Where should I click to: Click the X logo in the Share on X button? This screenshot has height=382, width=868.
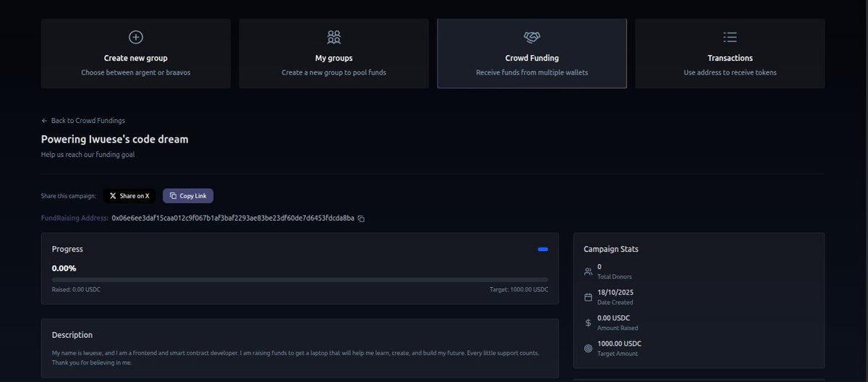tap(113, 196)
